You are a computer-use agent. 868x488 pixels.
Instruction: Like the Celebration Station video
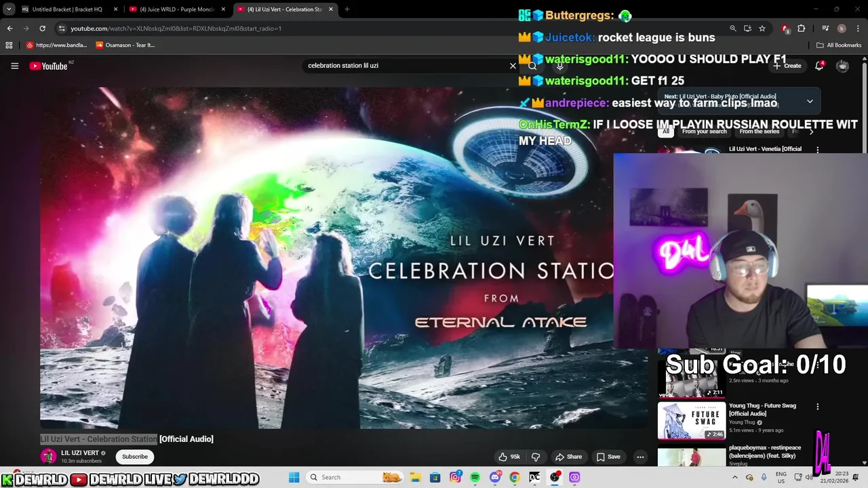509,457
